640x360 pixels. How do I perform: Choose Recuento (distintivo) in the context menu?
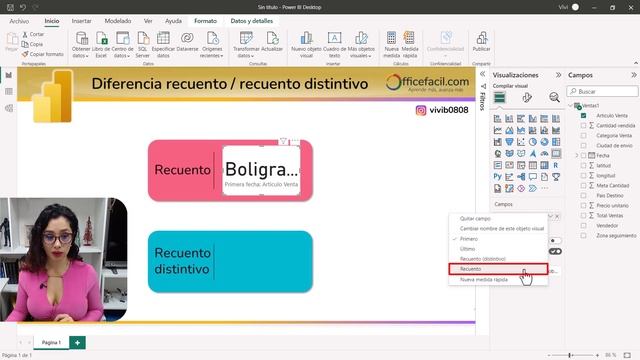(498, 259)
